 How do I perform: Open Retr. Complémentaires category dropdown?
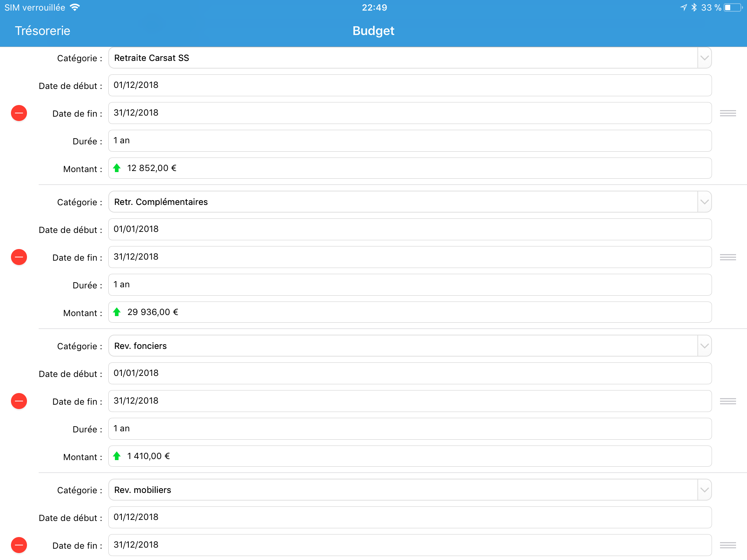point(704,202)
